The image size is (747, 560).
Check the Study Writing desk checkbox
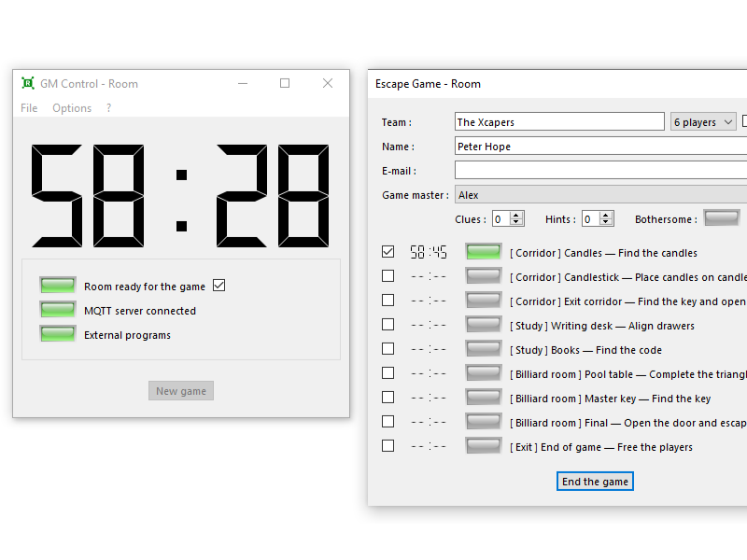coord(388,325)
